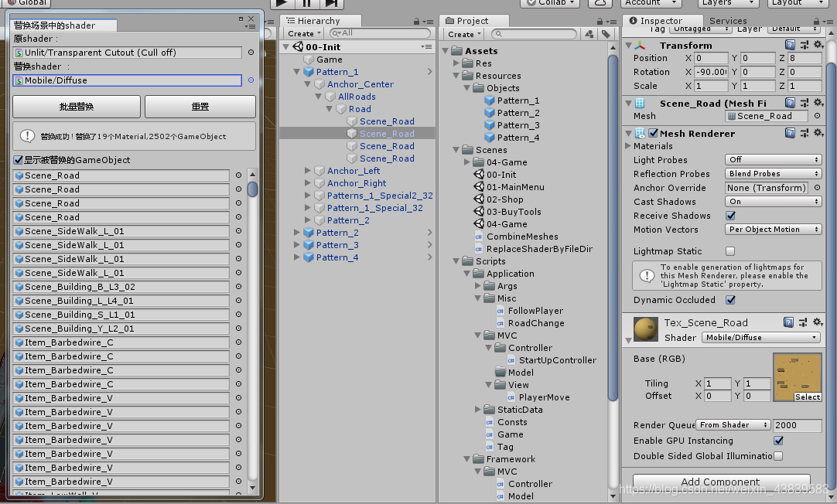The image size is (837, 504).
Task: Toggle the Inspector panel lock icon
Action: (815, 22)
